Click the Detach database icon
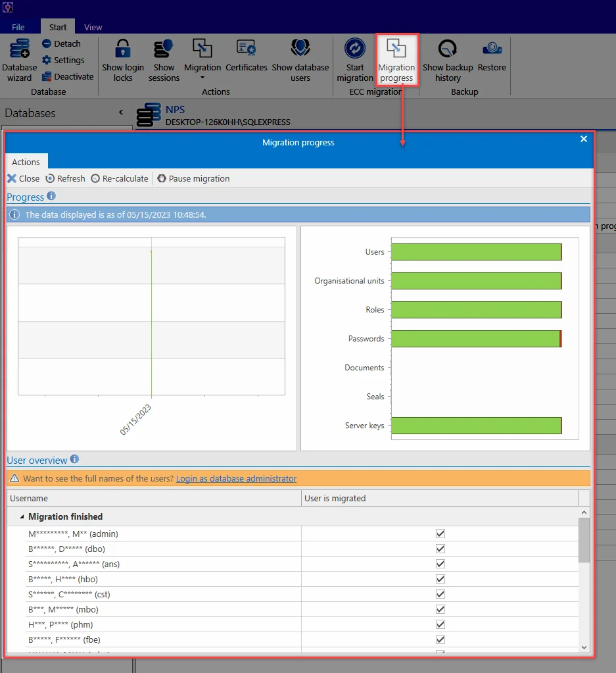Image resolution: width=616 pixels, height=673 pixels. (x=46, y=44)
